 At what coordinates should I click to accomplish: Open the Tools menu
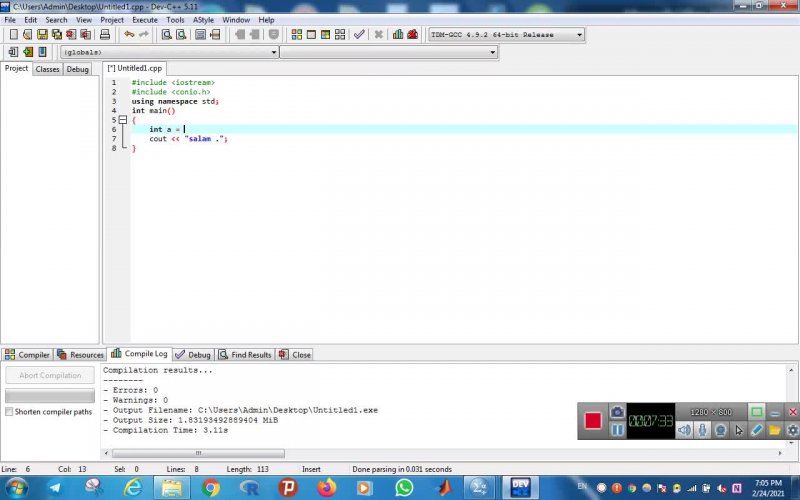coord(175,20)
